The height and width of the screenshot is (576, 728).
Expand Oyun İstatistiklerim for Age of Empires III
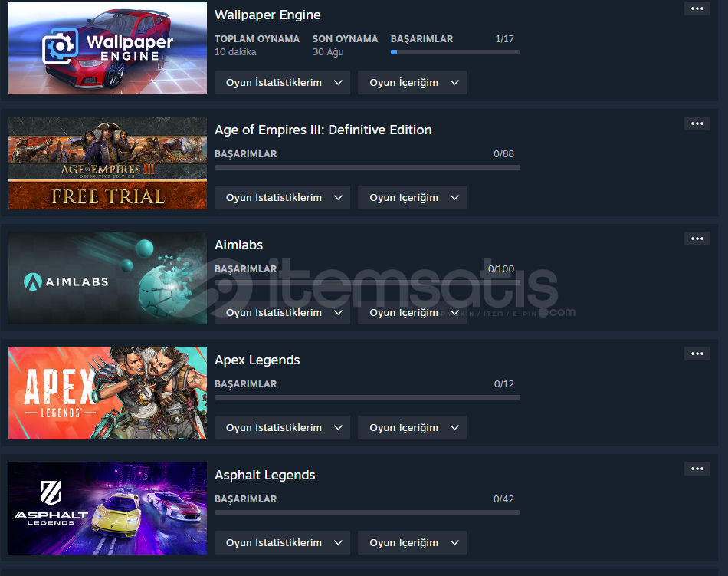tap(282, 197)
